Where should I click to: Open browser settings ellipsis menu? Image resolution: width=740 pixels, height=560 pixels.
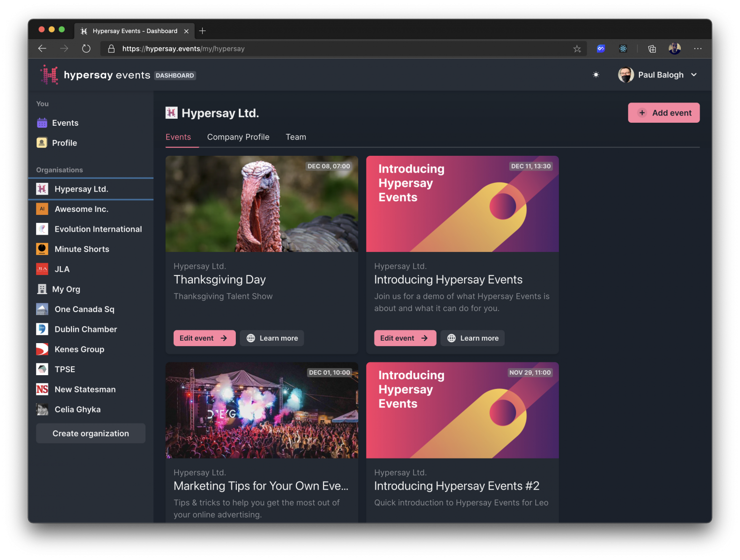698,49
